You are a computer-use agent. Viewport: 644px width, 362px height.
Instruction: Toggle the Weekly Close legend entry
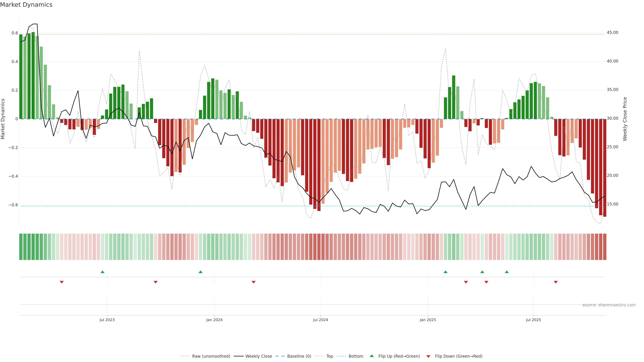[x=258, y=356]
